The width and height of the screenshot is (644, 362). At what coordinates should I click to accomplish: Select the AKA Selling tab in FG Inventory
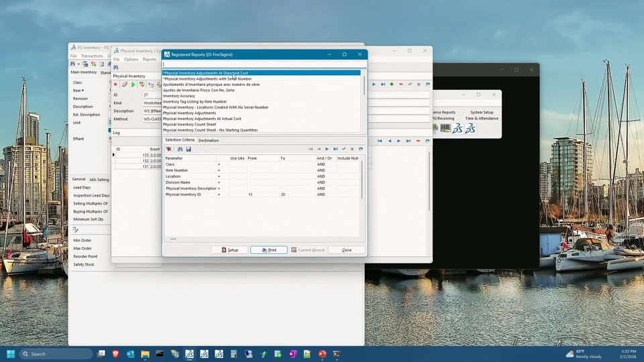[x=99, y=180]
